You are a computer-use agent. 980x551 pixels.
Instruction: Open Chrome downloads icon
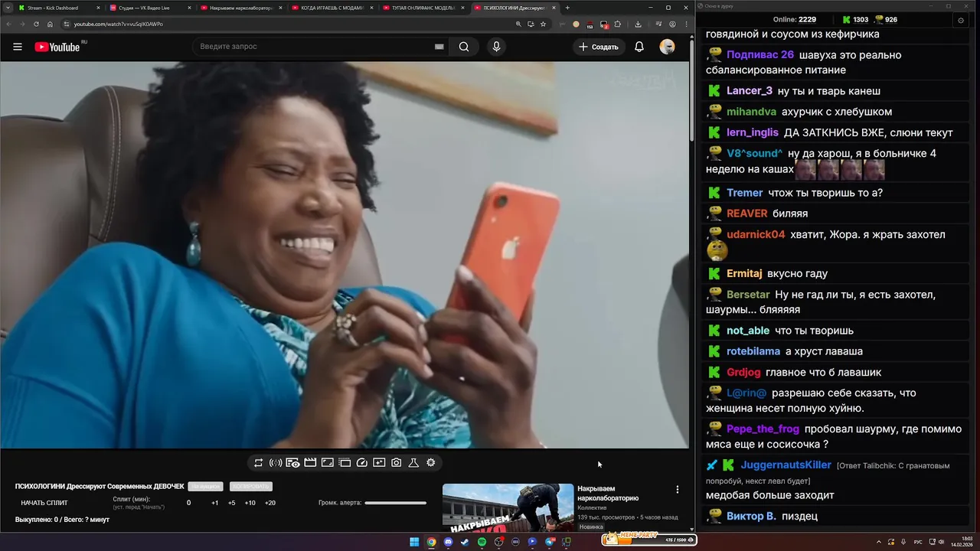(x=638, y=24)
